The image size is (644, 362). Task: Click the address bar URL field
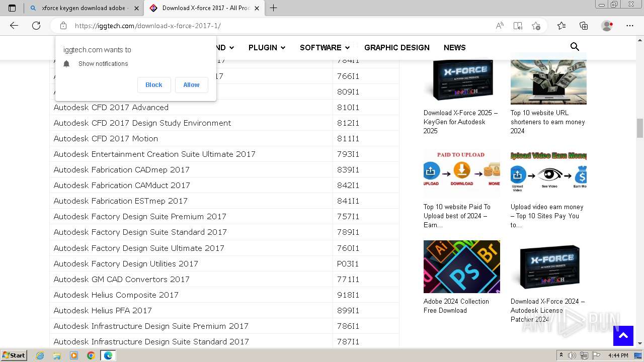pyautogui.click(x=282, y=26)
